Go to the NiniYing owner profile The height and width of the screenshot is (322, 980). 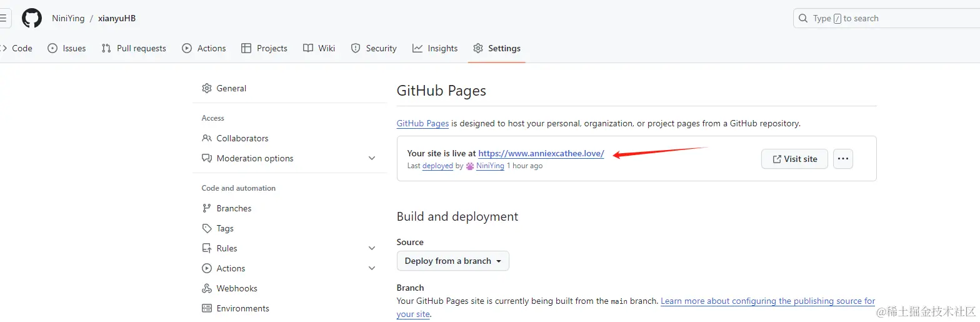pyautogui.click(x=68, y=18)
